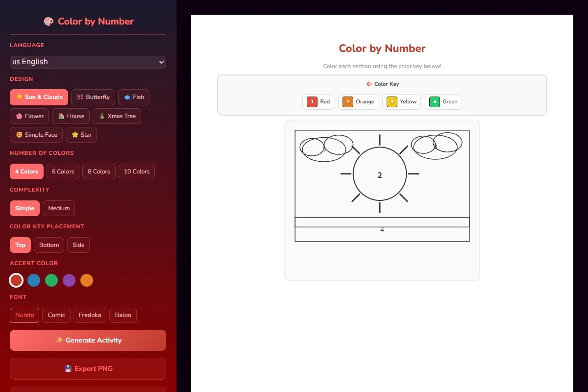Select the purple accent color swatch
Screen dimensions: 588x392
click(69, 280)
